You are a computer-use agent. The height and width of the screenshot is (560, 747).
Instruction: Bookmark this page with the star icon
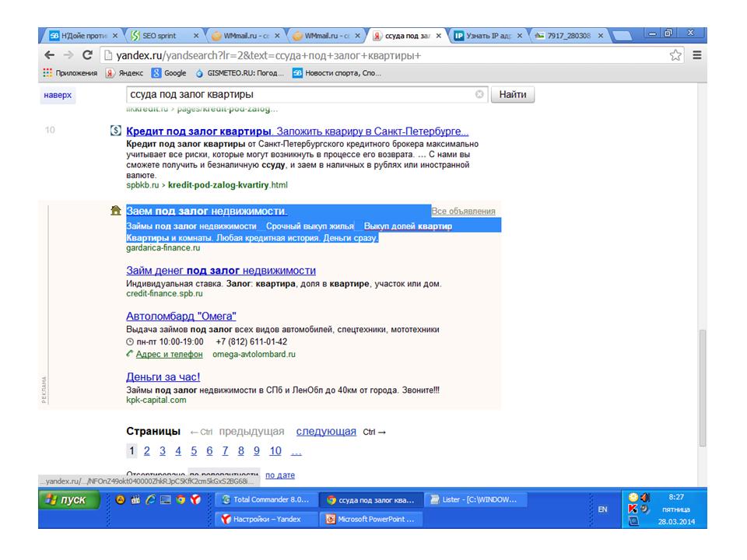(x=675, y=55)
